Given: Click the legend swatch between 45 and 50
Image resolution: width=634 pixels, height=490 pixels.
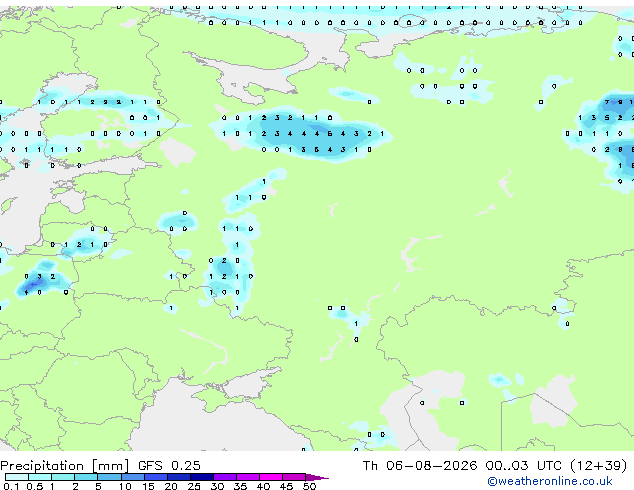Looking at the screenshot, I should pyautogui.click(x=294, y=477).
